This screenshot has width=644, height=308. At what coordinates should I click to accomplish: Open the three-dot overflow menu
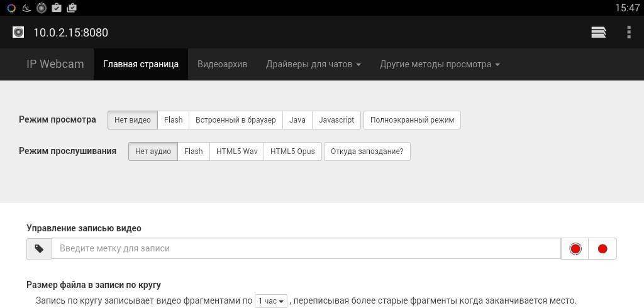628,33
